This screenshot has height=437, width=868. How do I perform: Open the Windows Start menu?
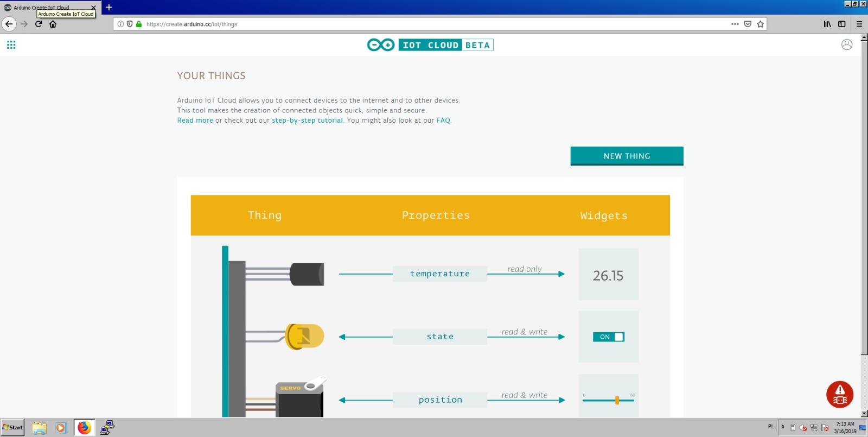(12, 427)
